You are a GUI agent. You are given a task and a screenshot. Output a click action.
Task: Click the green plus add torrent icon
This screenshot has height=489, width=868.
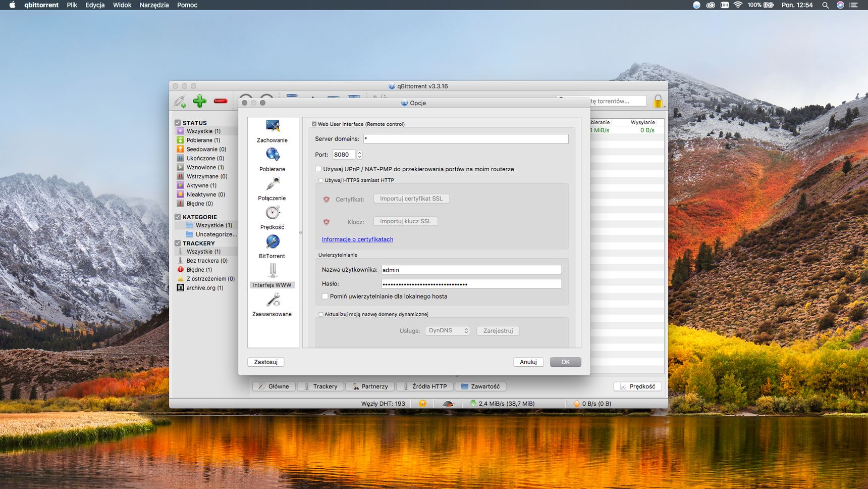coord(200,101)
